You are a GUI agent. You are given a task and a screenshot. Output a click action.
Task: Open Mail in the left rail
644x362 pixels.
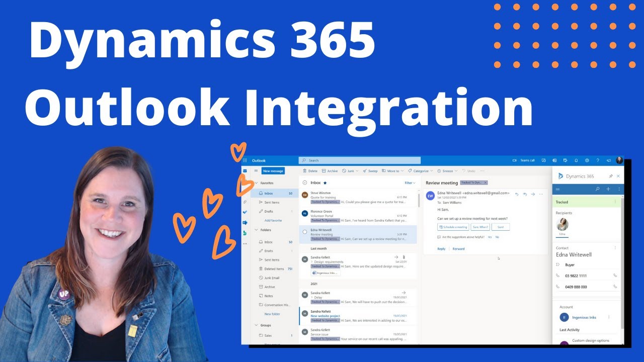click(x=245, y=171)
